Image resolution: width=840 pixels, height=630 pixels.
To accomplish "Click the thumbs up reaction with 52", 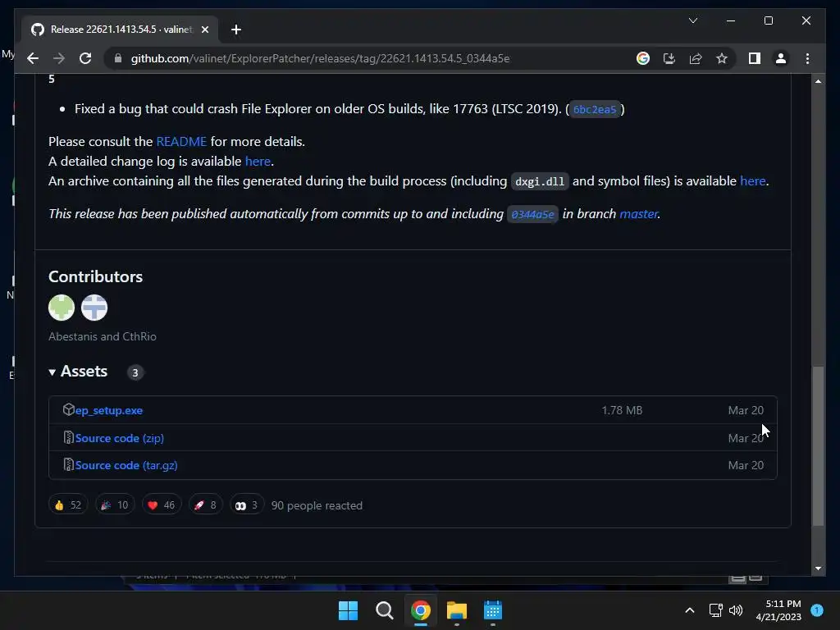I will pos(67,505).
